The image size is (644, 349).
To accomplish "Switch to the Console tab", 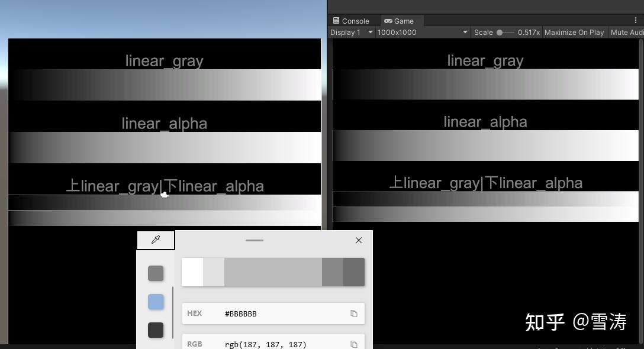I will click(x=353, y=20).
